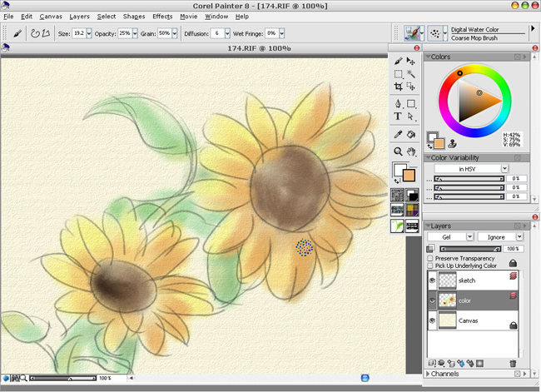Viewport: 541px width, 392px height.
Task: Pick the Dropper tool
Action: point(399,134)
